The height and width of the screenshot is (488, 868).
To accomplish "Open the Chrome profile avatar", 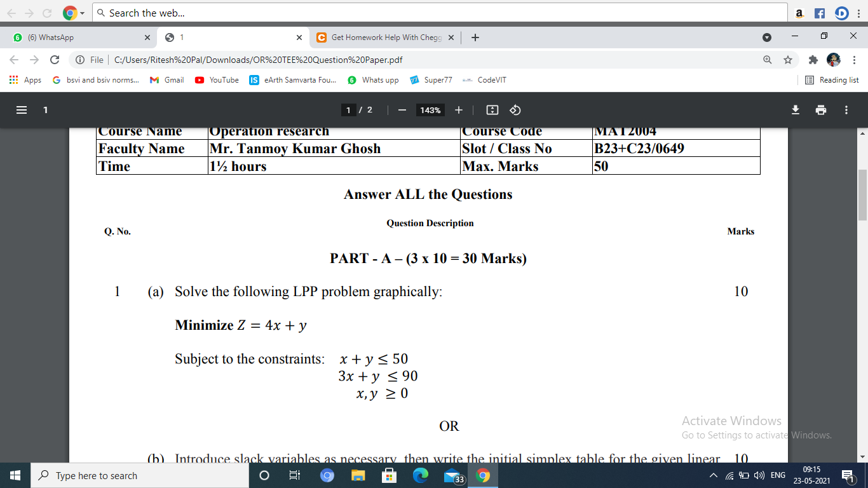I will point(833,60).
